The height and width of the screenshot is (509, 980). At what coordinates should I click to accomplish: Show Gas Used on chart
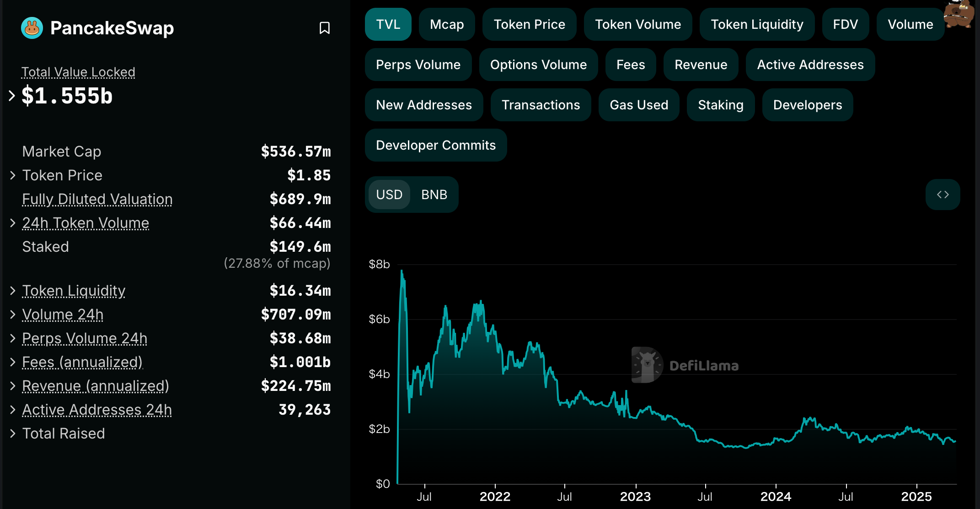[639, 105]
